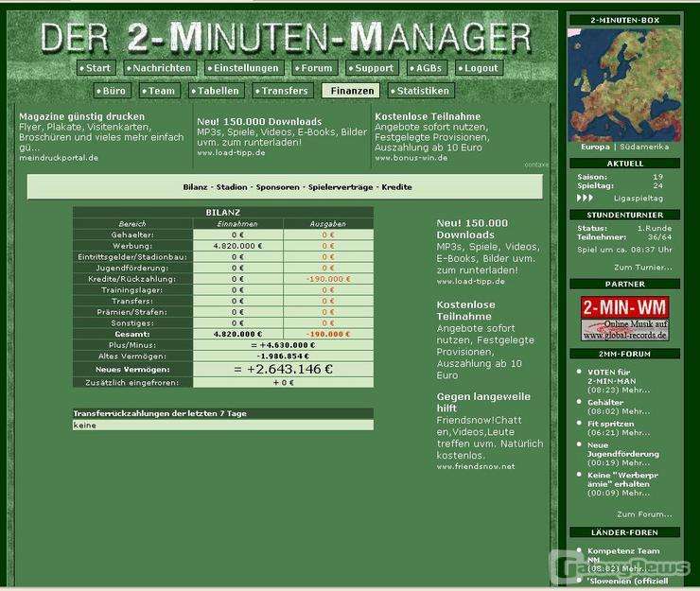Screen dimensions: 700x591
Task: Click ad Magazine günstig drucken
Action: pyautogui.click(x=81, y=116)
